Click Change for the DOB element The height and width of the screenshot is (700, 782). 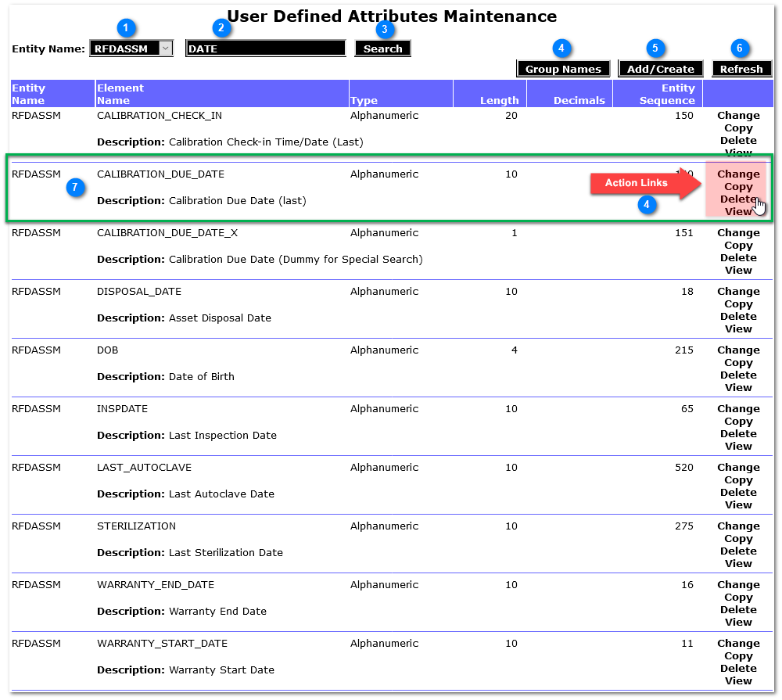point(738,350)
